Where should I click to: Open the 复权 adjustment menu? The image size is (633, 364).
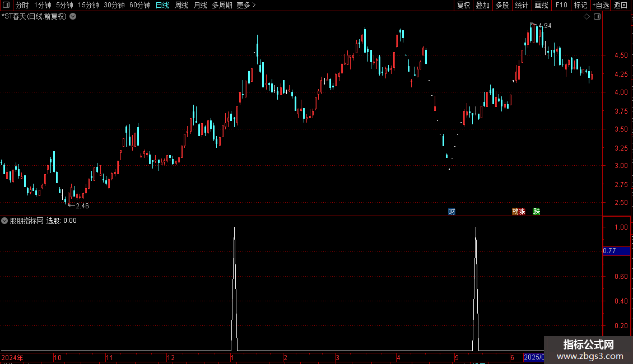click(463, 5)
